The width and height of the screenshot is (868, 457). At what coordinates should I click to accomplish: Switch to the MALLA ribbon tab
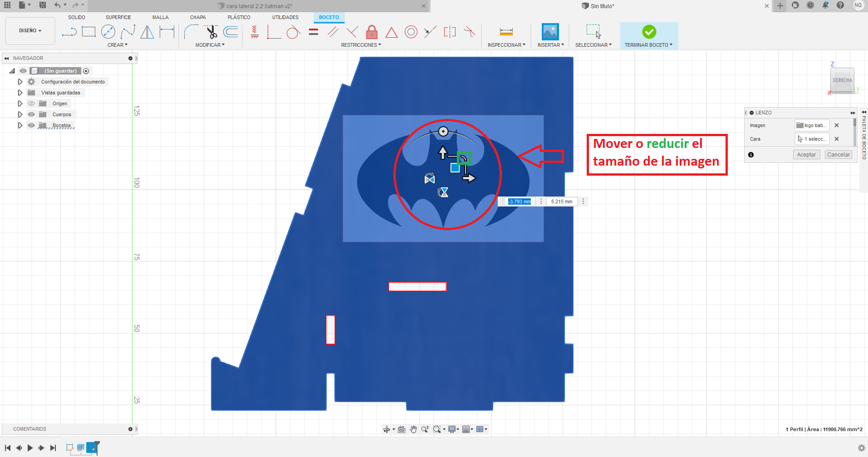coord(160,17)
